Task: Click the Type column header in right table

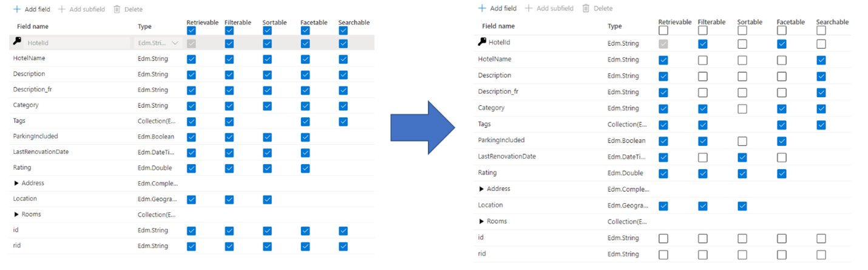Action: [615, 26]
